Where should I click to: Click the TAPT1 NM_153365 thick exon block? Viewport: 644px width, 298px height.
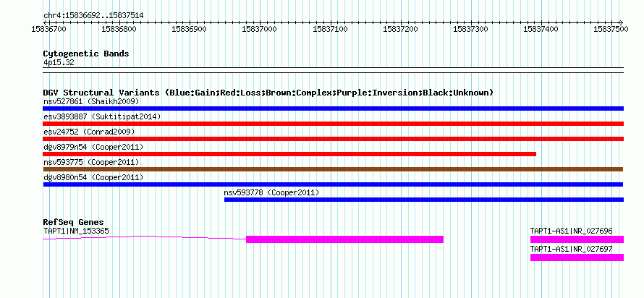[x=344, y=239]
